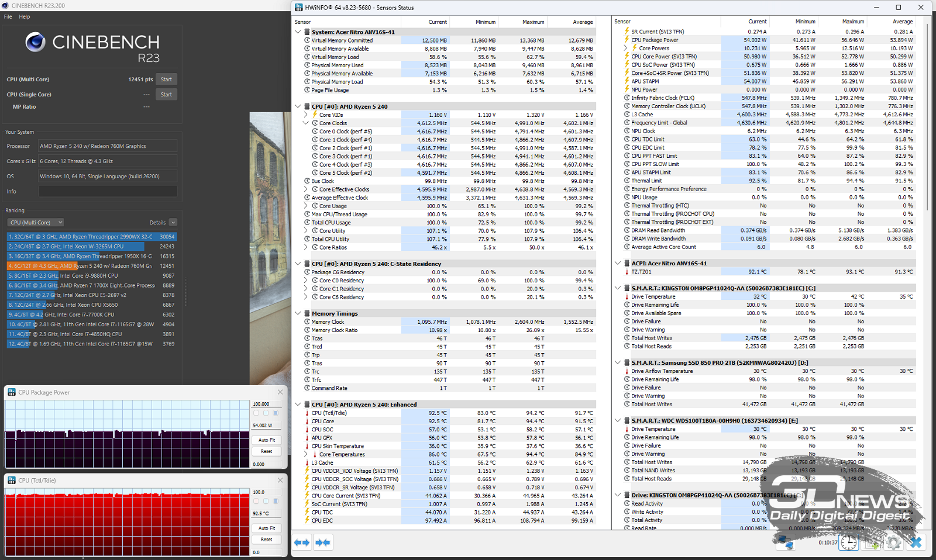Select the middle option in CPU Tctl/Tdie graph
The width and height of the screenshot is (936, 560).
click(266, 502)
